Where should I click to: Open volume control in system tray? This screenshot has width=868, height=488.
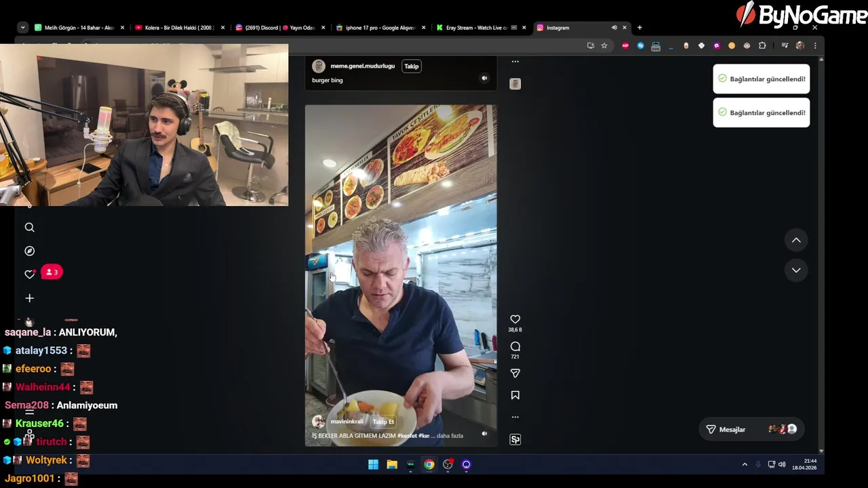[782, 464]
